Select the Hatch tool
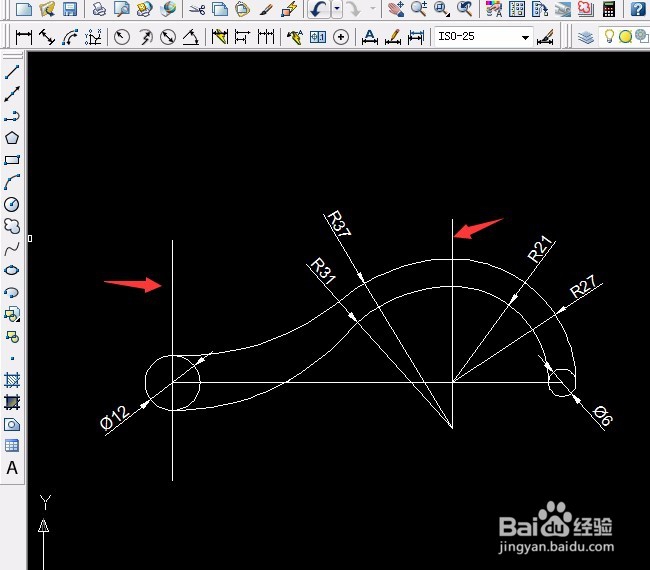 click(x=12, y=380)
